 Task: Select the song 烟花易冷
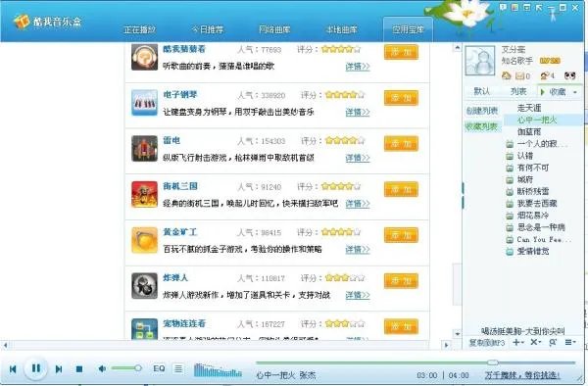pyautogui.click(x=532, y=216)
